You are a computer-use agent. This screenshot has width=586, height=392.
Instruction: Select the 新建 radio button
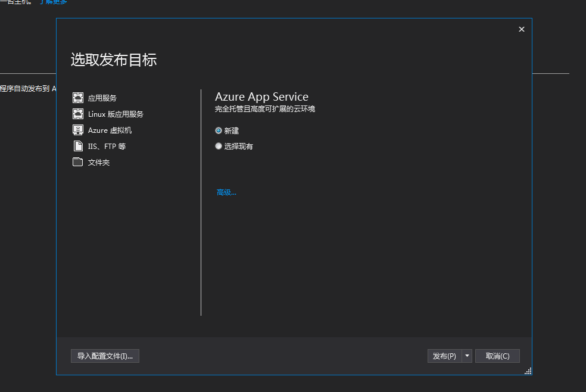tap(219, 130)
